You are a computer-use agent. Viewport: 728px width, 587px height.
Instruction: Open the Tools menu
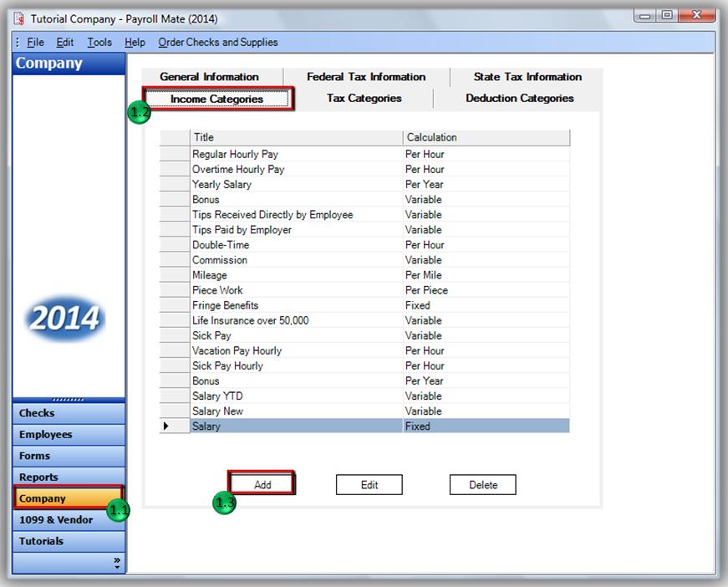[x=99, y=43]
